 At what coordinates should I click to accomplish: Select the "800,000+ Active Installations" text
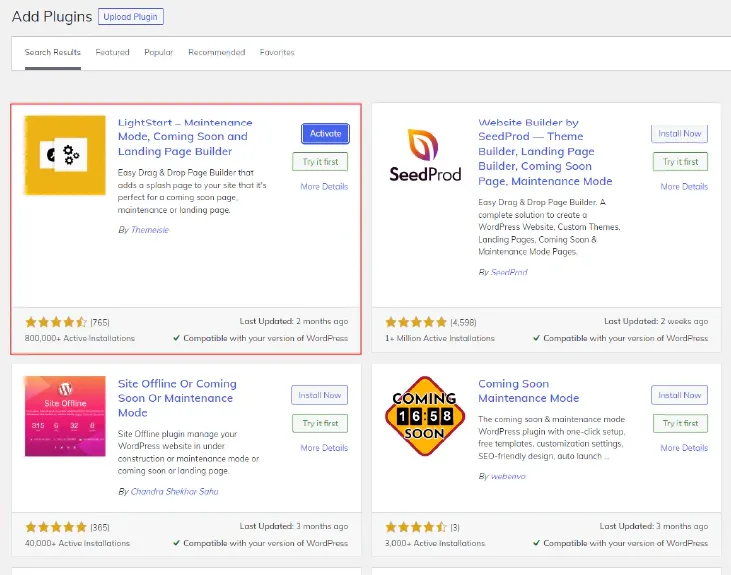80,338
